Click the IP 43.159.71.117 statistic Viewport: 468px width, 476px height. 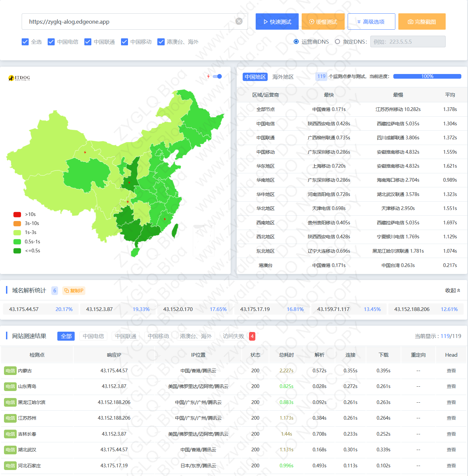(349, 309)
